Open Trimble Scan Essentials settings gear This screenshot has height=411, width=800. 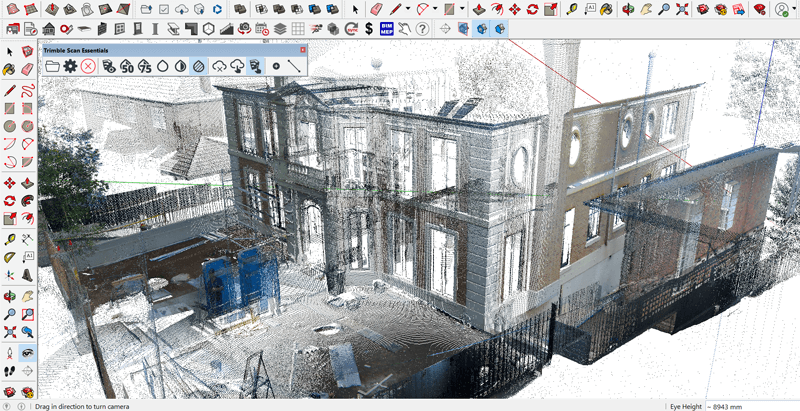click(x=70, y=66)
